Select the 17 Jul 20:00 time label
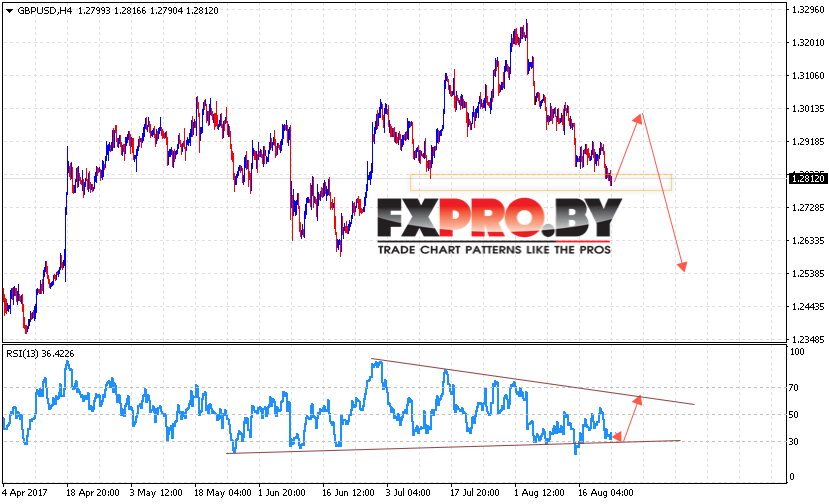Viewport: 829px width, 504px height. 475,493
